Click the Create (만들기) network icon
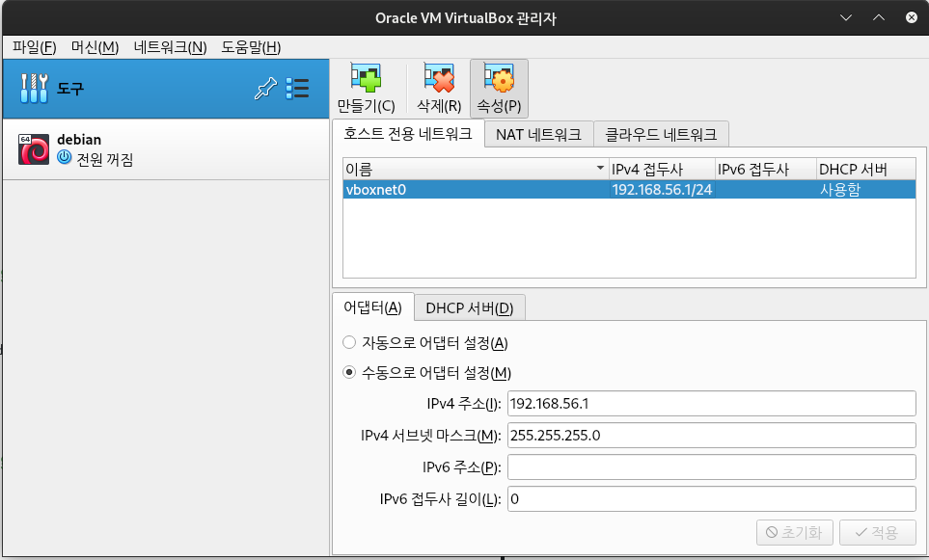This screenshot has height=560, width=929. tap(366, 78)
